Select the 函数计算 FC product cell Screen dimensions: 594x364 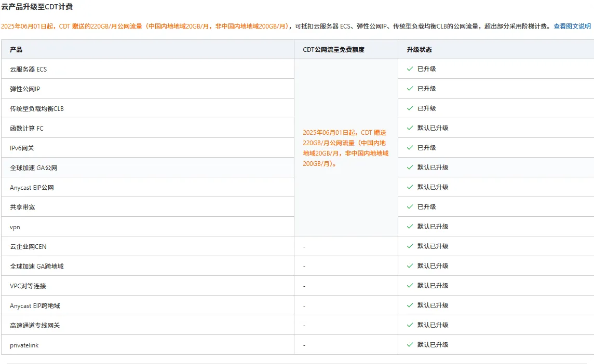tap(148, 128)
